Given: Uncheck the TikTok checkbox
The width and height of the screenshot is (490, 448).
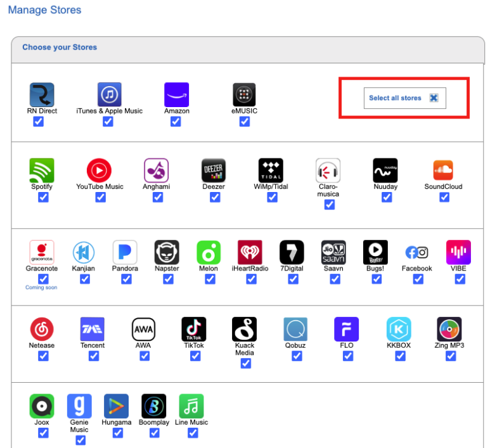Looking at the screenshot, I should (x=195, y=356).
